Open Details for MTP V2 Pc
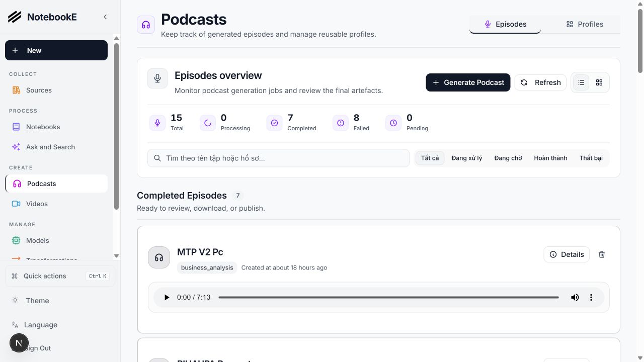644x362 pixels. (x=567, y=254)
